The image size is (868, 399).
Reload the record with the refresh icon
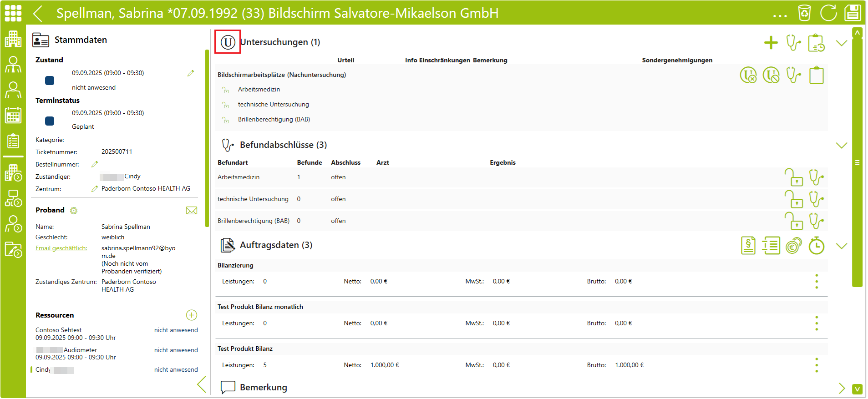pos(828,13)
